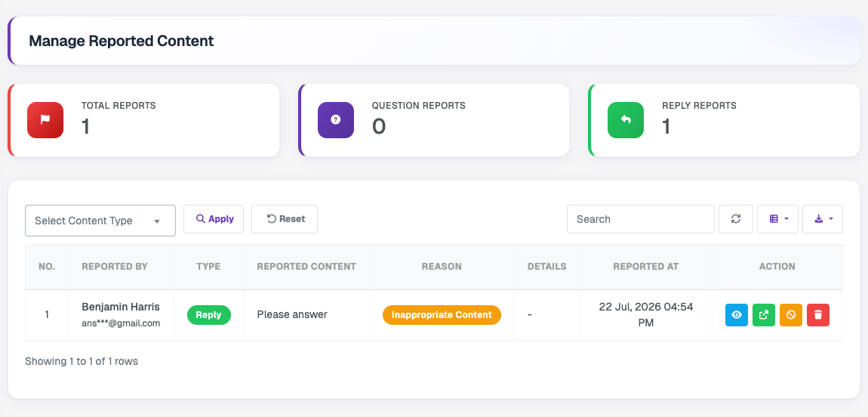Click the Inappropriate Content reason badge
The image size is (868, 417).
click(442, 314)
